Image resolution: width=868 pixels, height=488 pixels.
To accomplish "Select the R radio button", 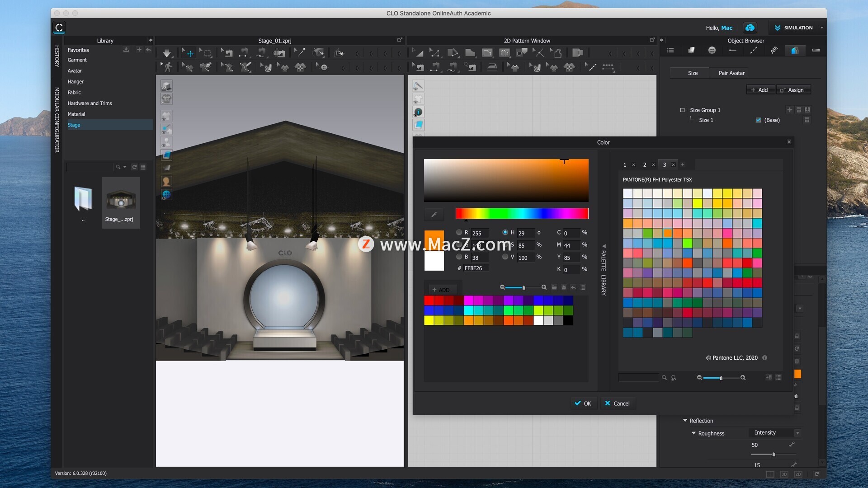I will [459, 232].
